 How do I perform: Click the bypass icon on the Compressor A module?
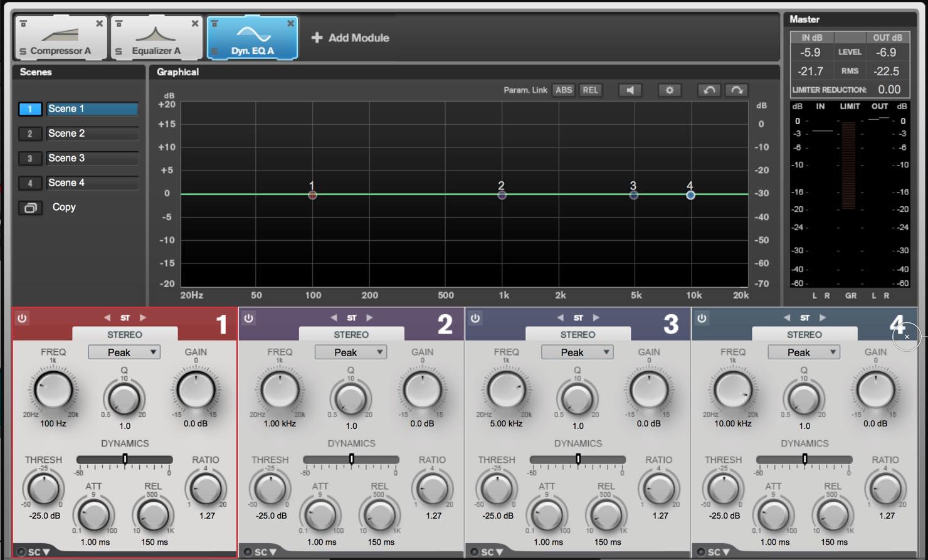coord(23,24)
